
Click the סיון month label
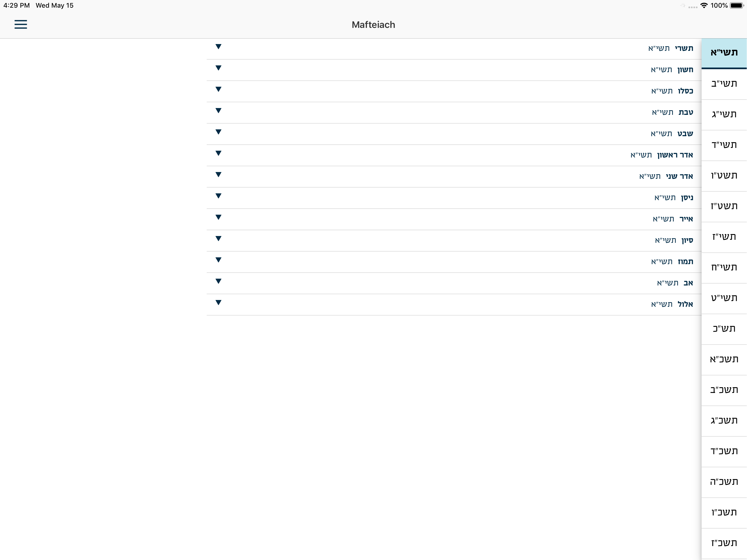pyautogui.click(x=687, y=240)
